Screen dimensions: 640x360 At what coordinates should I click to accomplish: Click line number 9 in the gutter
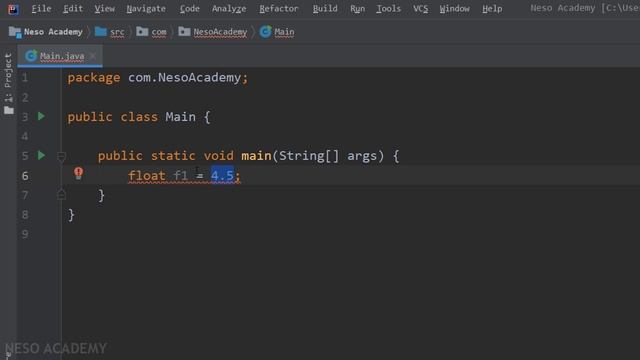(x=25, y=234)
